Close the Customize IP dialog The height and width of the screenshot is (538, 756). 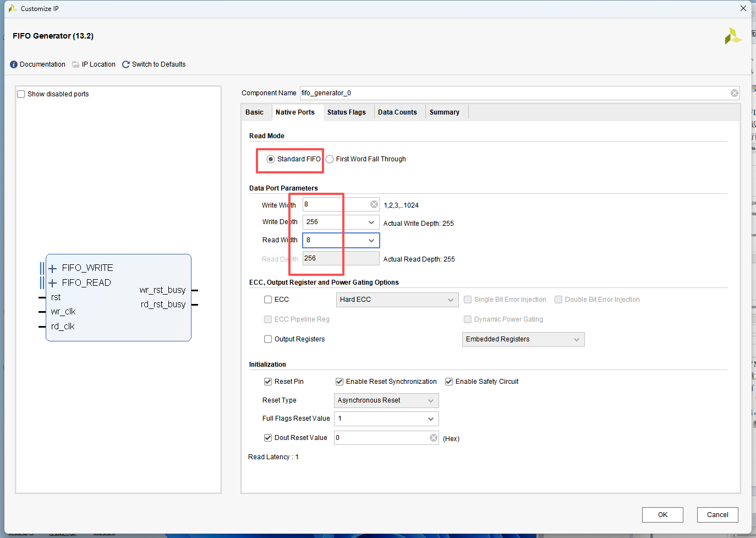[743, 8]
